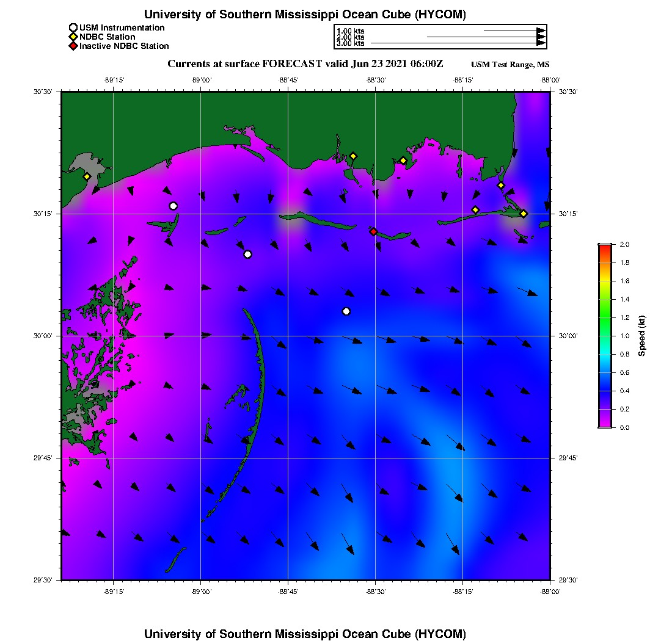
Task: Click the NDBC station diamond near -88°25' coast
Action: (x=403, y=161)
